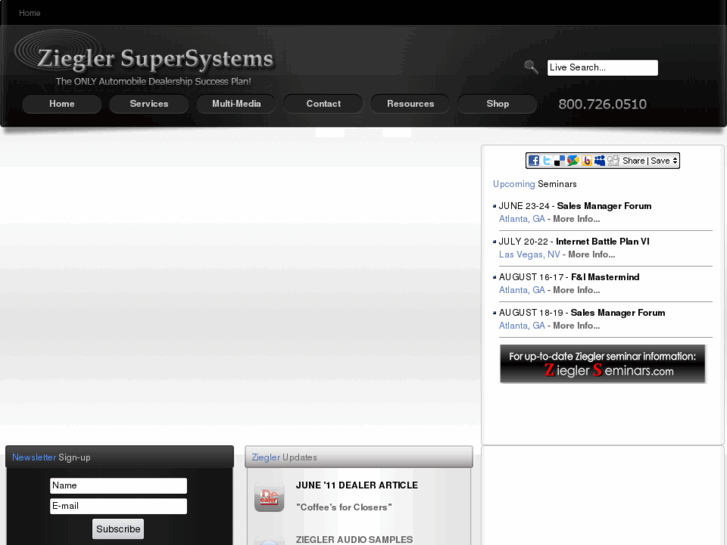Open More Info for August 18-19 seminar
This screenshot has height=545, width=727.
click(x=576, y=326)
